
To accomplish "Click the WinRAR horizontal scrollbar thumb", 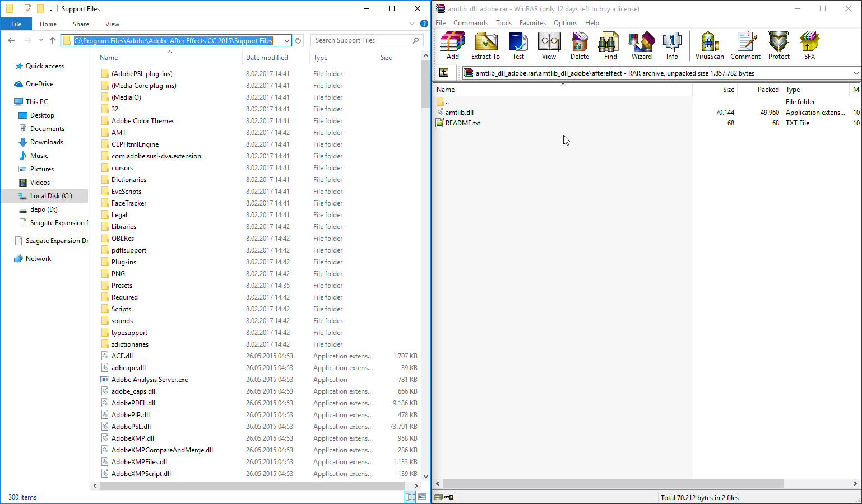I will click(x=613, y=483).
